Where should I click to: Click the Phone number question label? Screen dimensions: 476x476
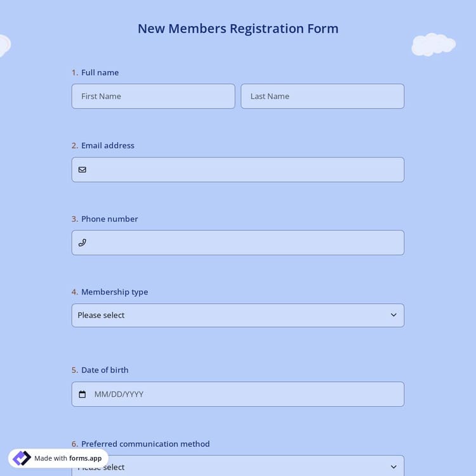(109, 219)
